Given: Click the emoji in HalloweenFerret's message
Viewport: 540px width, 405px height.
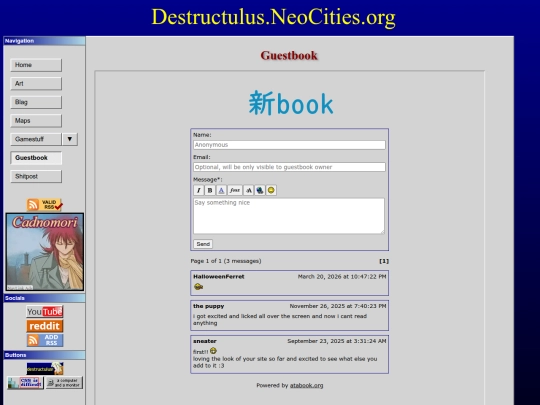Looking at the screenshot, I should [198, 287].
